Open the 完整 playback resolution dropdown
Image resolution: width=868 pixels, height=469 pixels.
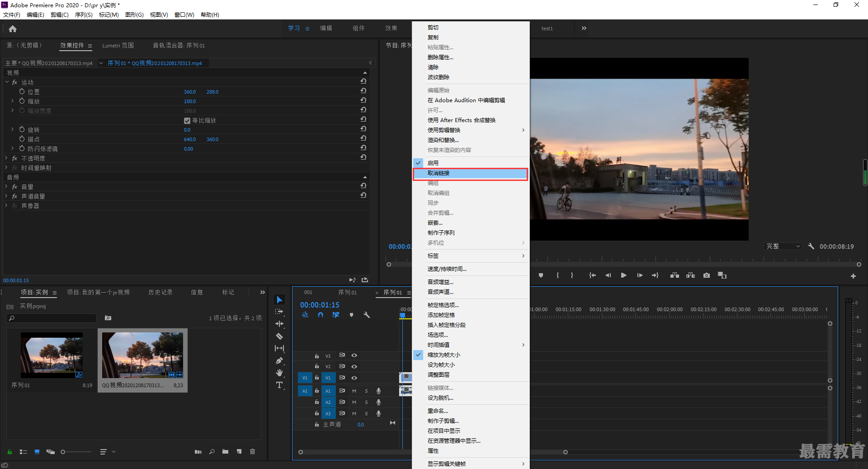783,246
